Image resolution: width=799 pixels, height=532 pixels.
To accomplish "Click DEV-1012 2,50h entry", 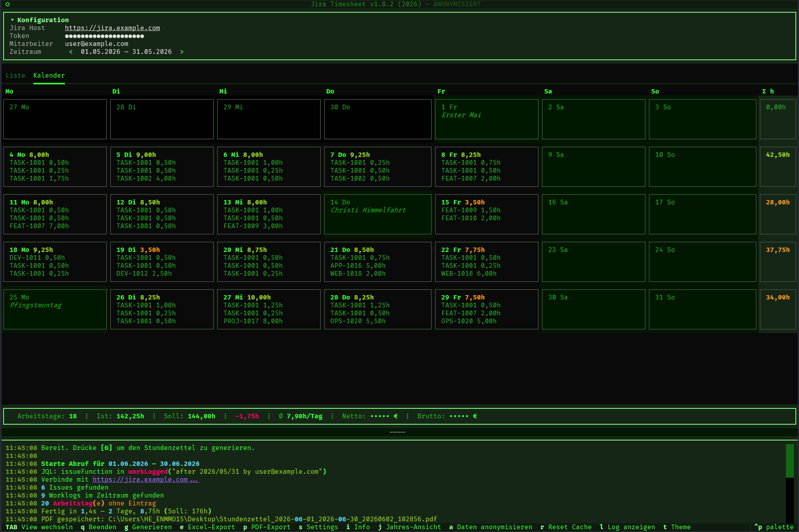I will [144, 274].
